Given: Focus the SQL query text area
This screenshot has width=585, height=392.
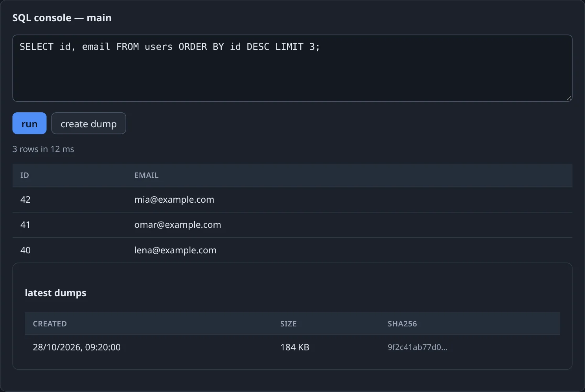Looking at the screenshot, I should 292,68.
